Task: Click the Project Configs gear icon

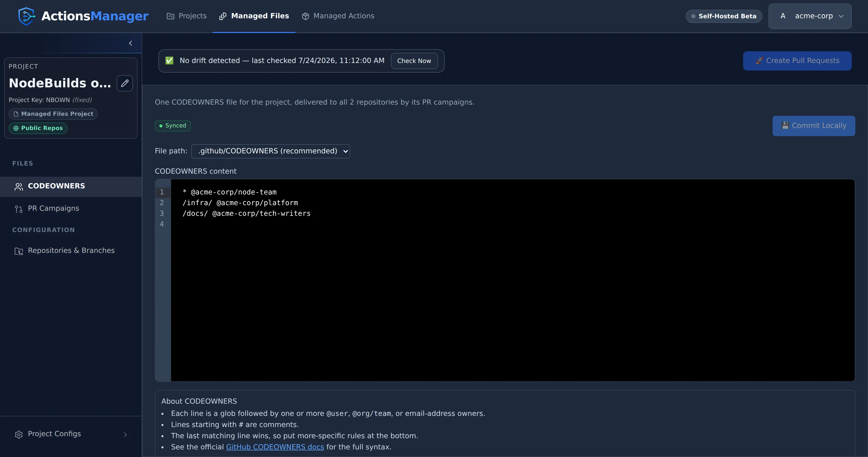Action: (x=19, y=434)
